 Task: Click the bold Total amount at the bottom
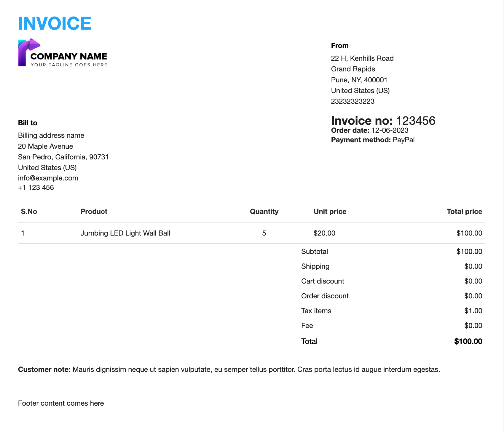(468, 341)
